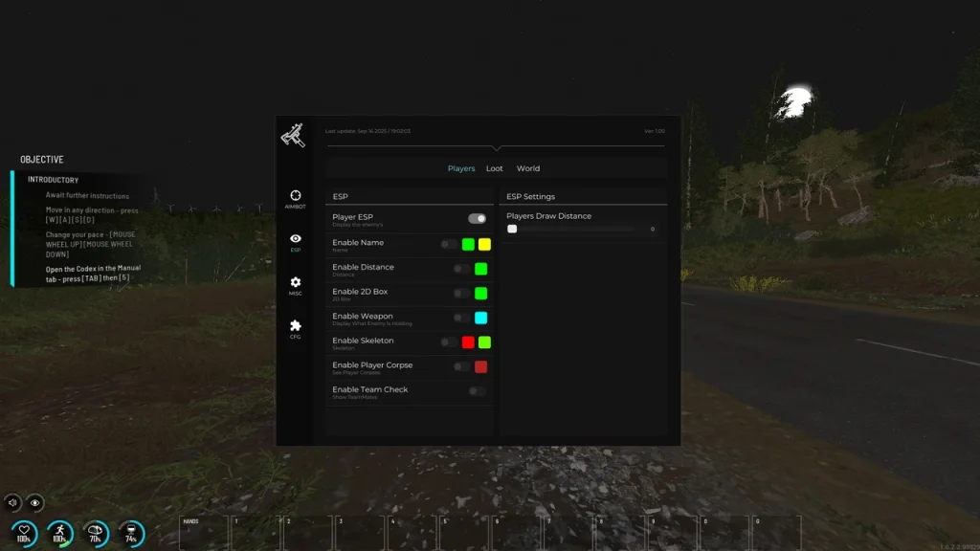
Task: Toggle the HUD eye visibility icon
Action: [x=35, y=501]
